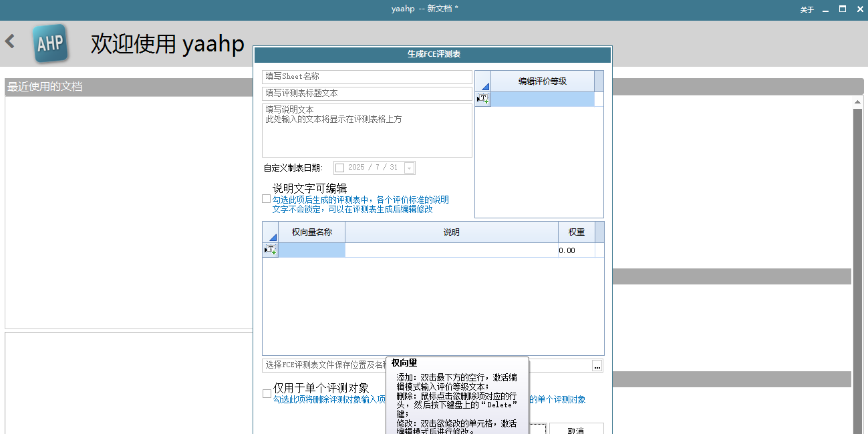Screen dimensions: 868x434
Task: Tick the 仅用于单个评测对象 checkbox
Action: [267, 393]
